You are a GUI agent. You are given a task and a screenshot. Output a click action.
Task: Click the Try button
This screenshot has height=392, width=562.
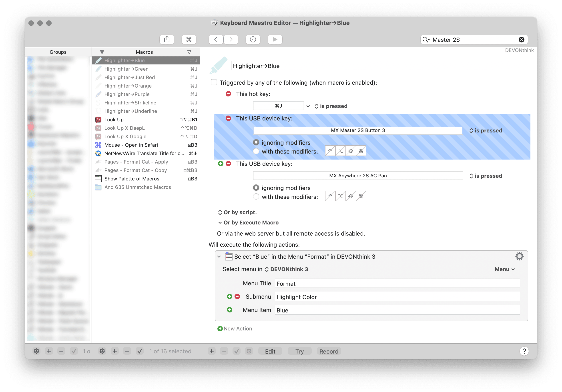point(299,351)
